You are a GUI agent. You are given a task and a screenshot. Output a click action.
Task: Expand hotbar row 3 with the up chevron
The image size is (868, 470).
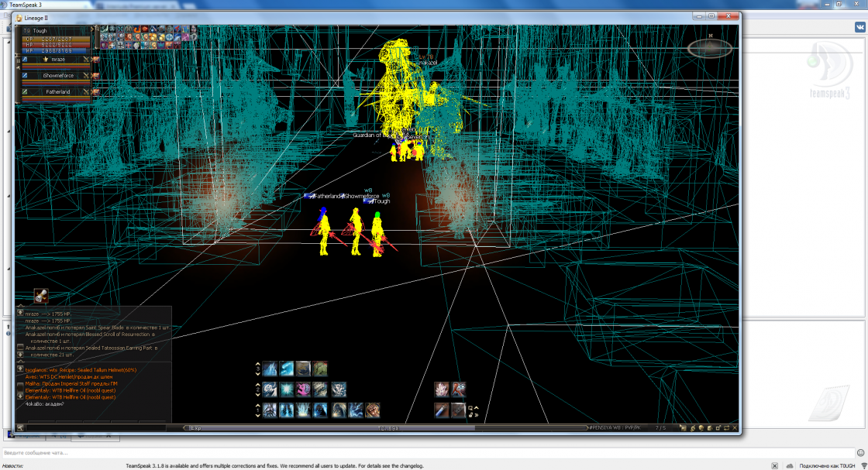point(258,362)
